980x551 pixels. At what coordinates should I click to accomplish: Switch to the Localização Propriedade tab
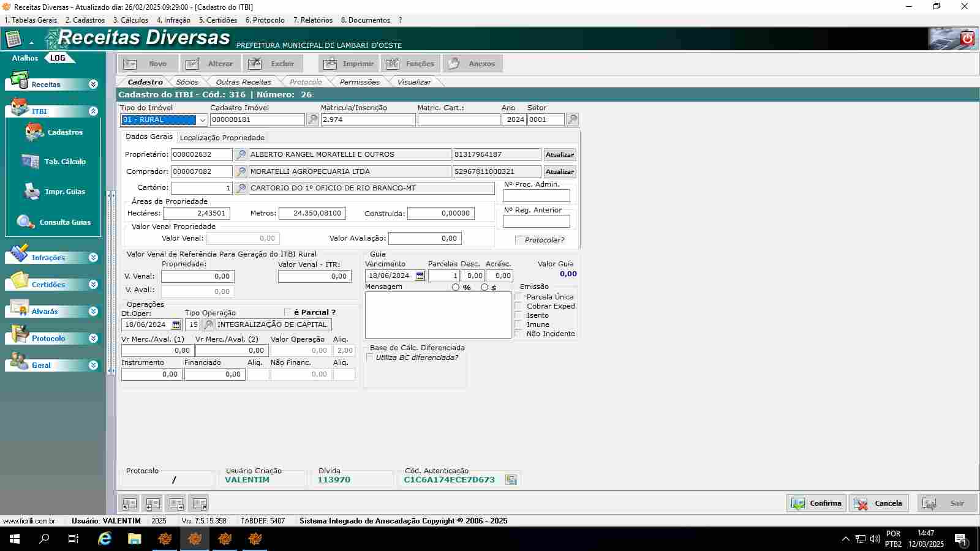[222, 138]
